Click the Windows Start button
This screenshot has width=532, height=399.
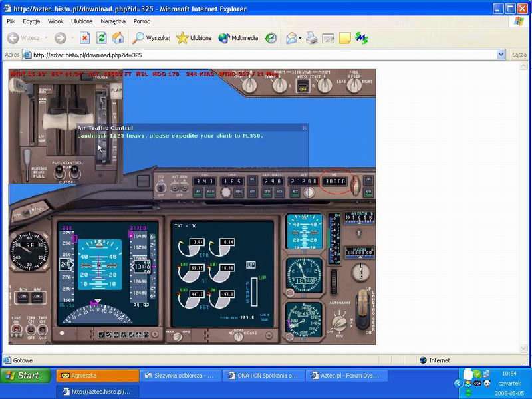click(25, 376)
